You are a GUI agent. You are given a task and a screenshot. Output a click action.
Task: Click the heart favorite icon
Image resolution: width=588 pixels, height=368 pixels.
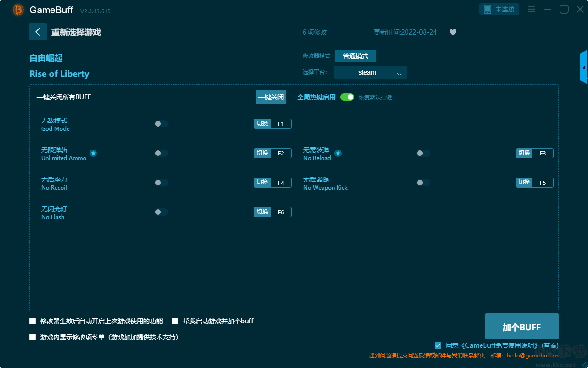pyautogui.click(x=453, y=32)
